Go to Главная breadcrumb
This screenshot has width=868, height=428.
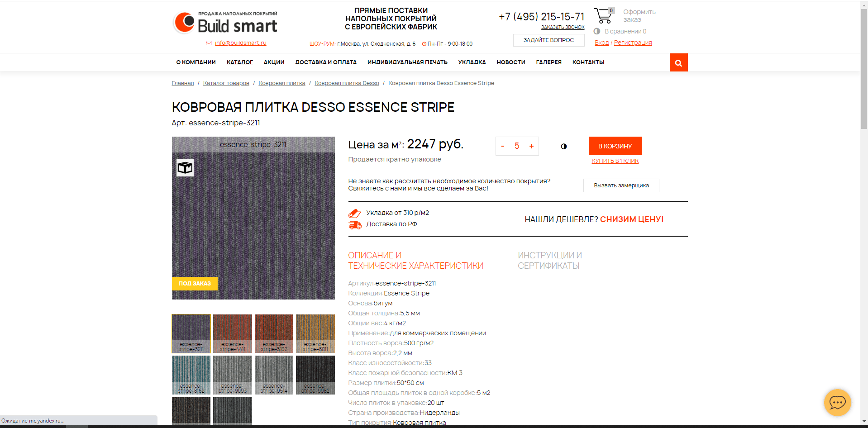tap(183, 83)
